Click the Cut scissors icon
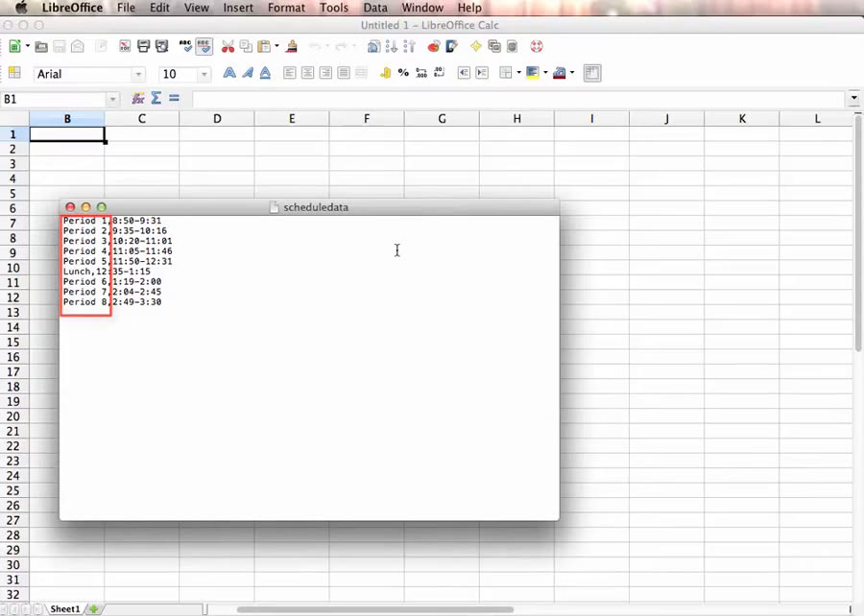 click(228, 46)
